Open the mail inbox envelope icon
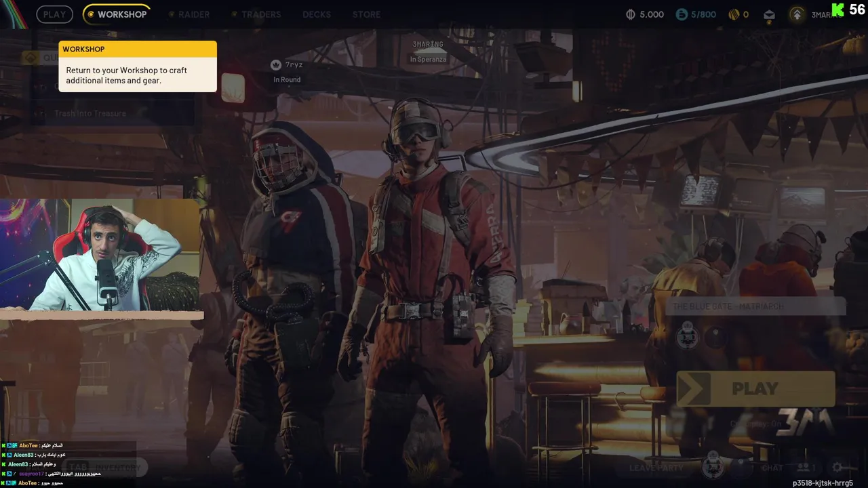The width and height of the screenshot is (868, 488). (x=769, y=14)
